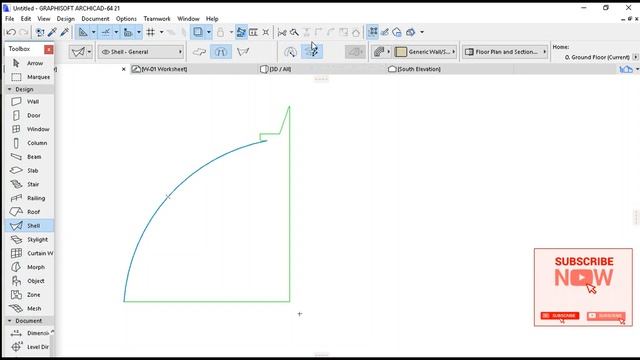Open the snap guides dropdown arrow
Image resolution: width=640 pixels, height=360 pixels.
tap(116, 32)
